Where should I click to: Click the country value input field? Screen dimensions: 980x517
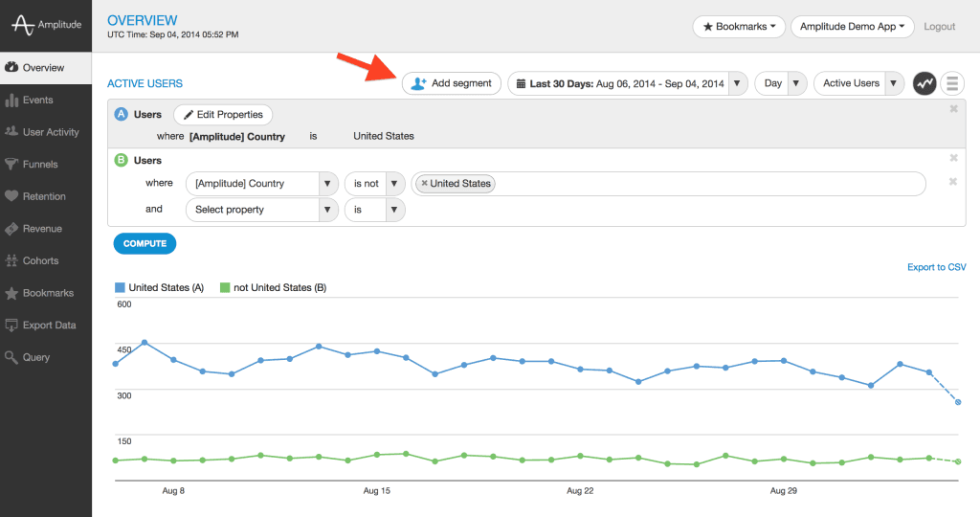pos(708,184)
